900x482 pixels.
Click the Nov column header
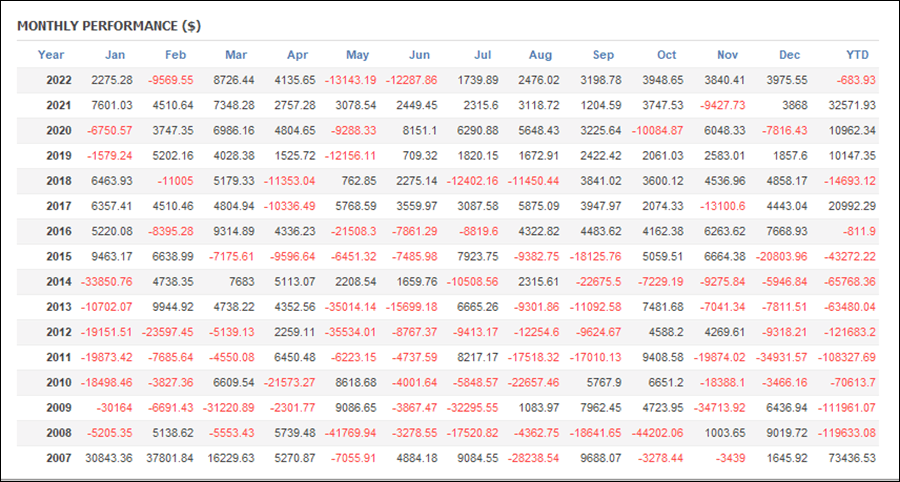coord(728,55)
